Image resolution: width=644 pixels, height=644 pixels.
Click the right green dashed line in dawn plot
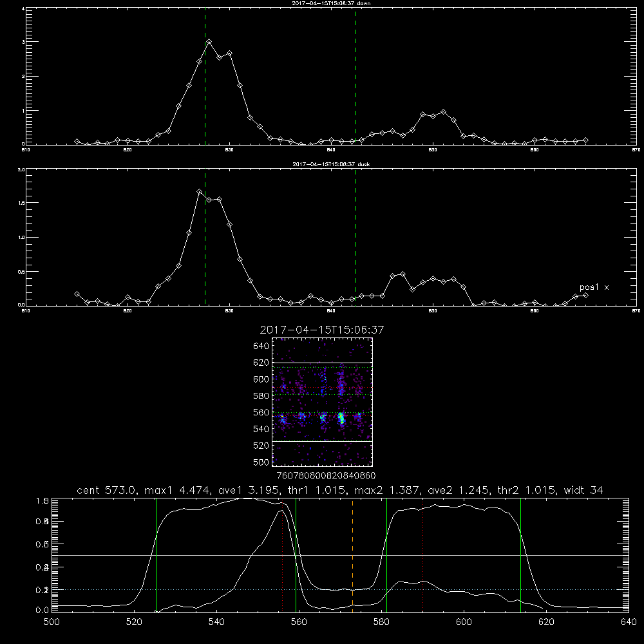click(x=355, y=78)
